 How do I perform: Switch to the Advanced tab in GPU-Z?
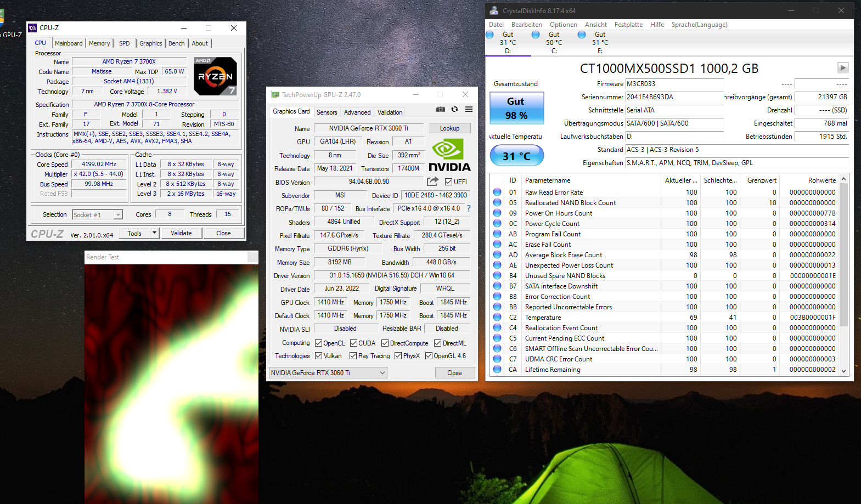[x=357, y=112]
